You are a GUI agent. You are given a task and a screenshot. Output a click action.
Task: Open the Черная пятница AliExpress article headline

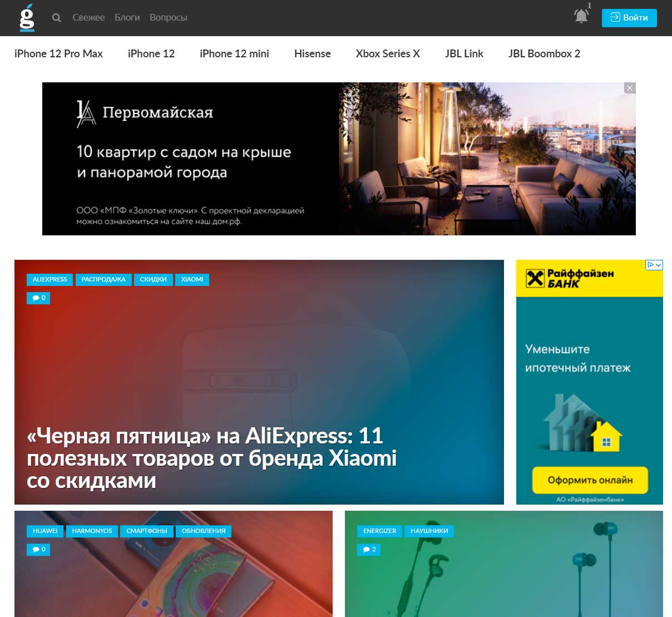[211, 458]
